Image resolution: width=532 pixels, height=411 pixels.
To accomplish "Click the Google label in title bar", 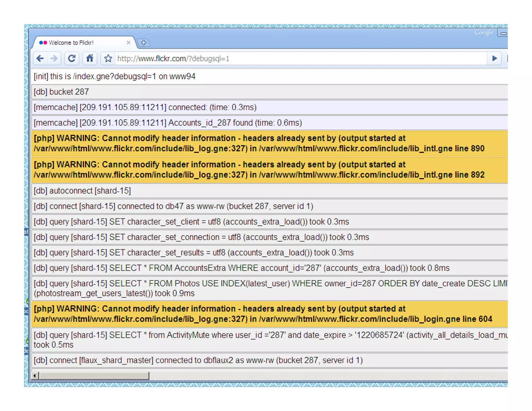I will point(483,33).
